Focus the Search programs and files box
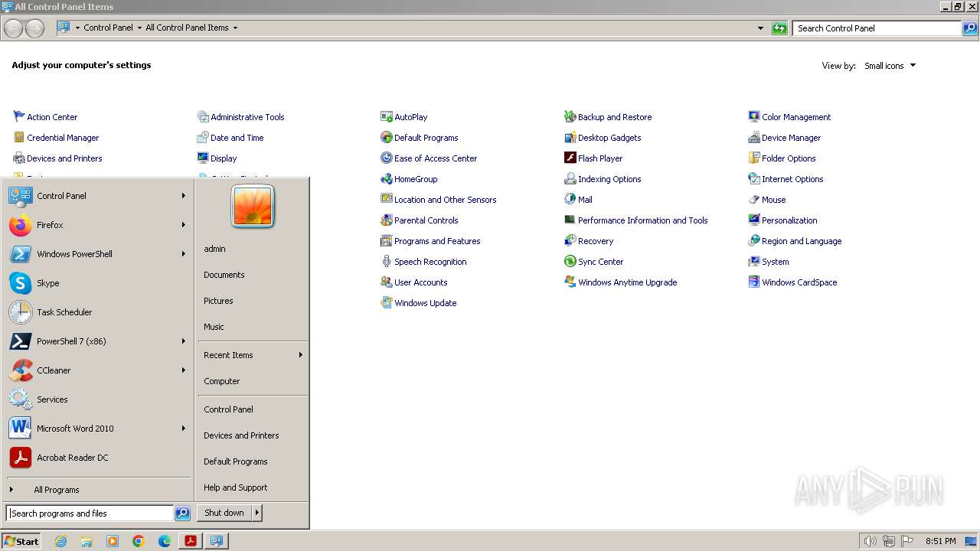 90,514
